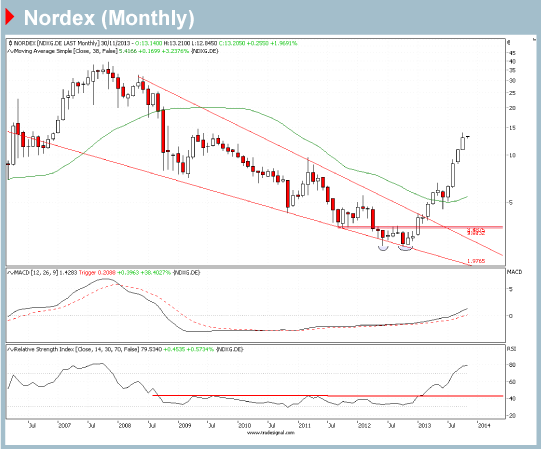Viewport: 541px width, 449px height.
Task: Click the 2014 label on time axis
Action: (x=484, y=426)
